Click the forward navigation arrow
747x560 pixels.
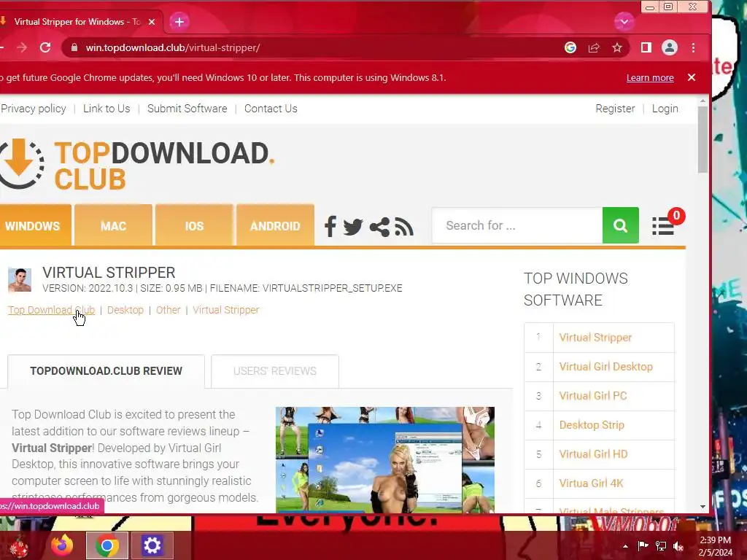coord(22,47)
